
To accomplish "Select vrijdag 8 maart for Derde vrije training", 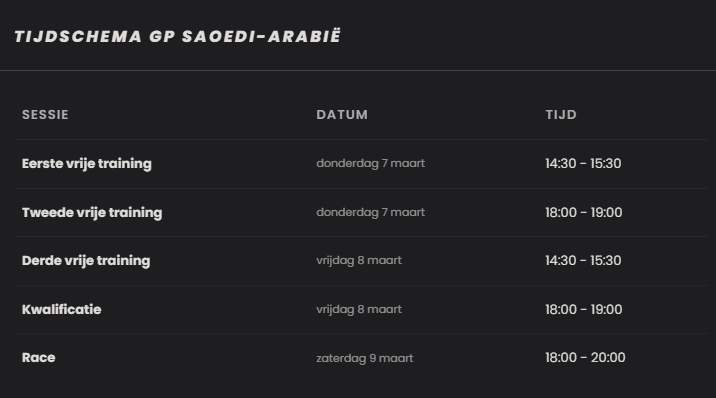I will 359,261.
